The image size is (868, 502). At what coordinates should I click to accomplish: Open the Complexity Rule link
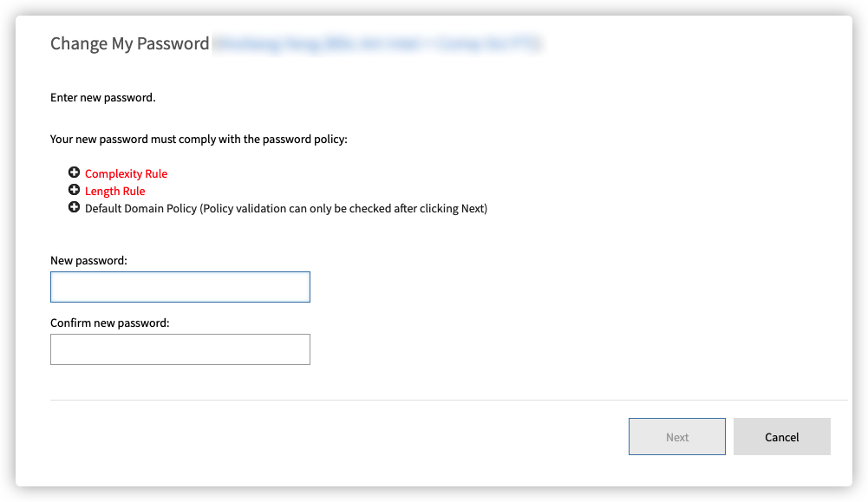click(125, 173)
